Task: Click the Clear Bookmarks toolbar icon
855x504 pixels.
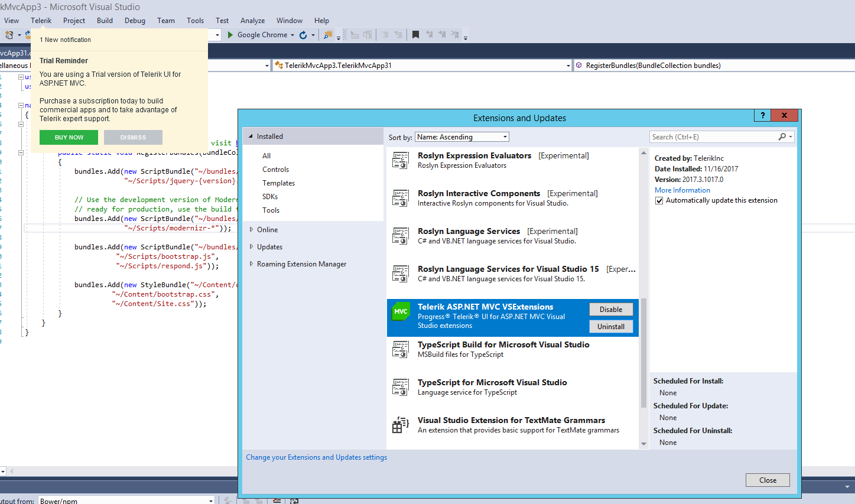Action: tap(455, 35)
